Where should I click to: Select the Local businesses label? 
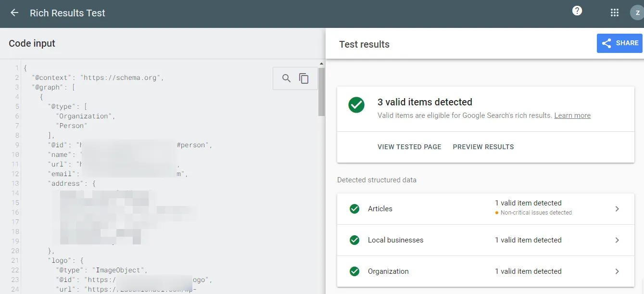click(395, 240)
